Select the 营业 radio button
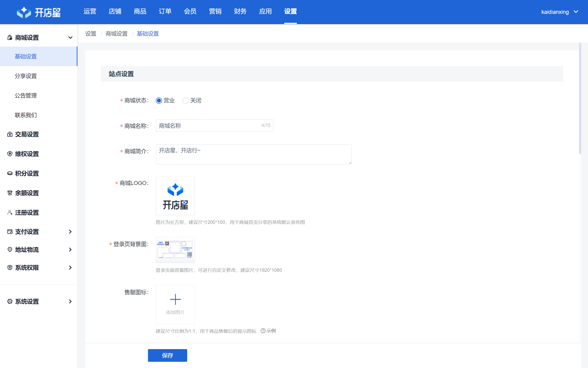Screen dimensions: 588x368 159,100
